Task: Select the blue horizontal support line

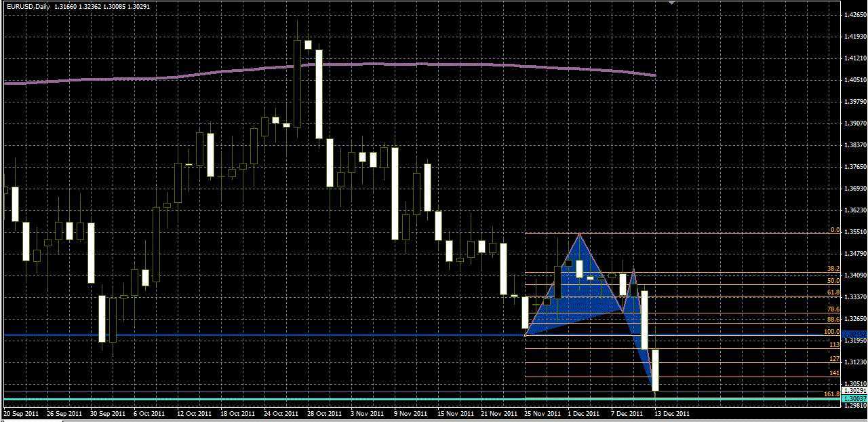Action: [x=271, y=334]
